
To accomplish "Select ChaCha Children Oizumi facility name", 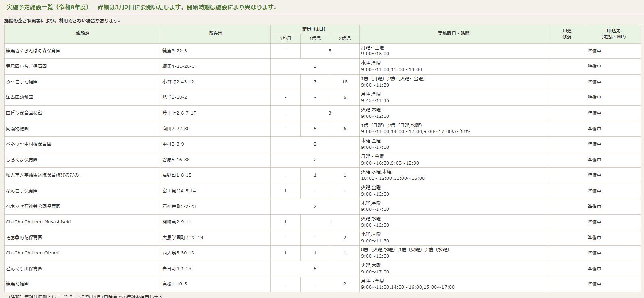I will click(x=33, y=253).
